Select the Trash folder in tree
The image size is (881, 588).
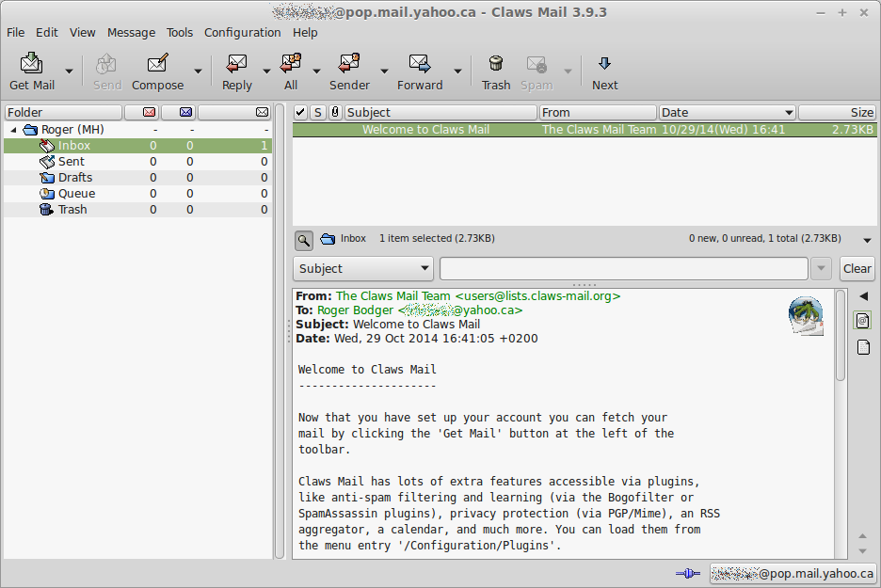(137, 210)
